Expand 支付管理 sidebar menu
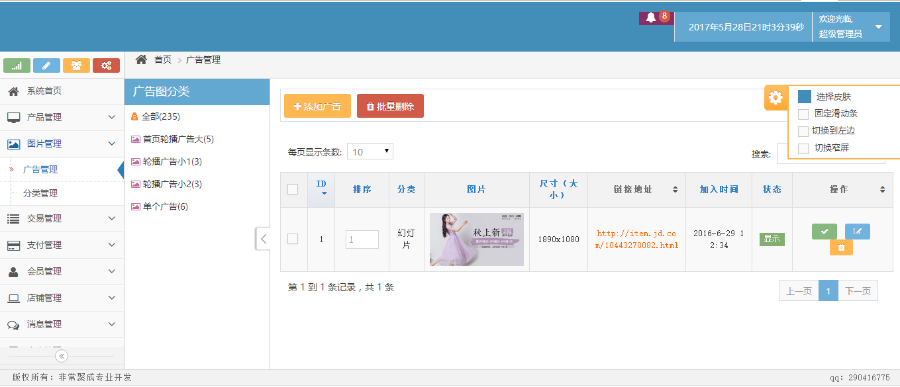 (62, 245)
